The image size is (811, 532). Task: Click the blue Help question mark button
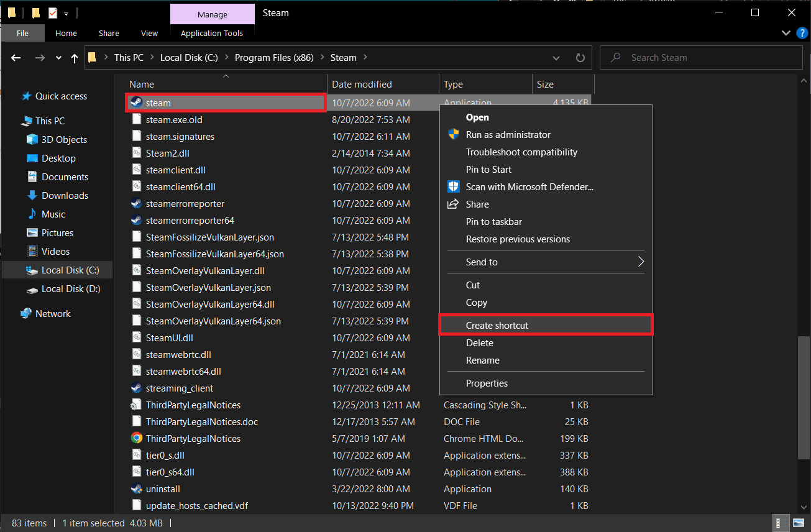point(802,33)
